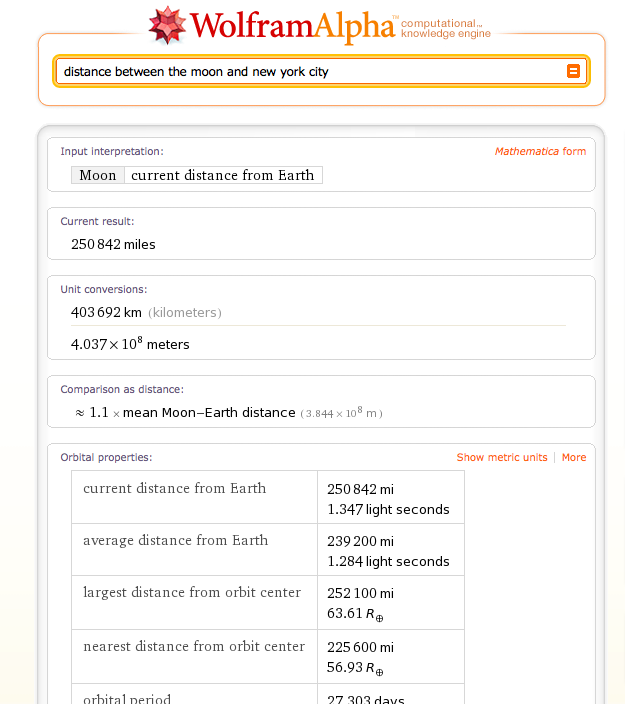Click the Orbital properties pod title
The height and width of the screenshot is (704, 625).
coord(106,457)
